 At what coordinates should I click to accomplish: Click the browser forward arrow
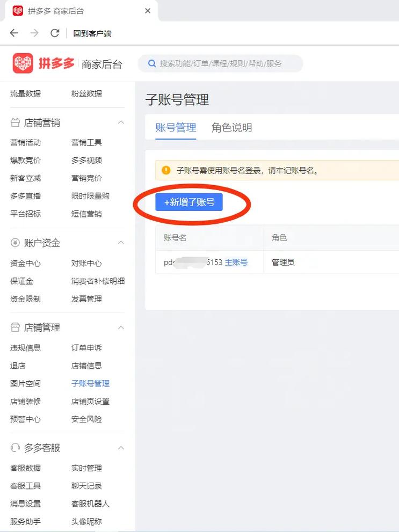point(34,33)
